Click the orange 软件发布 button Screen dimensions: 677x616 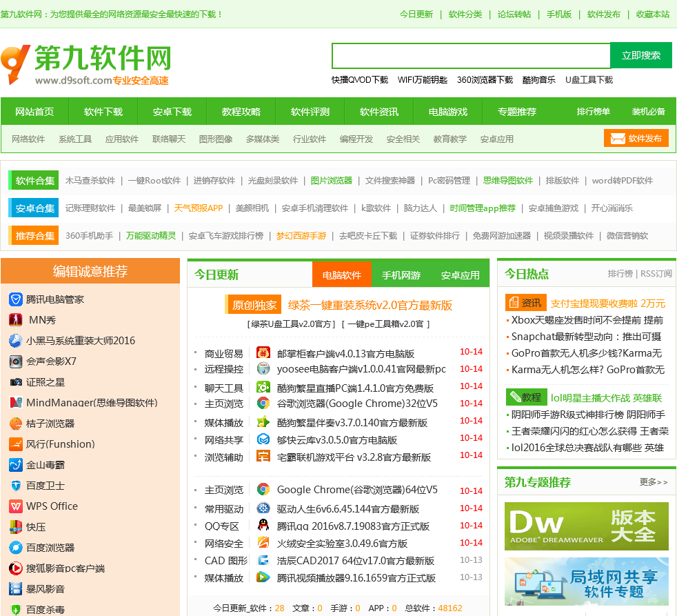[636, 138]
